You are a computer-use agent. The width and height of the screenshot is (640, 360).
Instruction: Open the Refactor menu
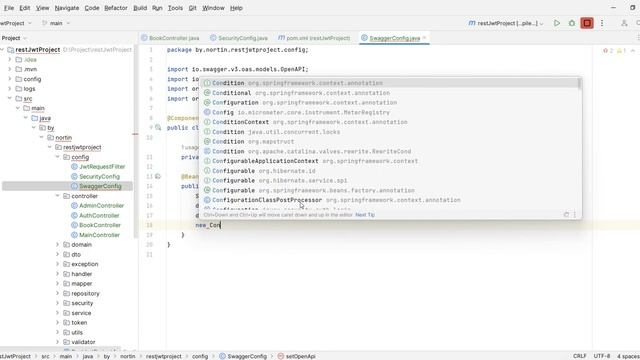(x=116, y=8)
